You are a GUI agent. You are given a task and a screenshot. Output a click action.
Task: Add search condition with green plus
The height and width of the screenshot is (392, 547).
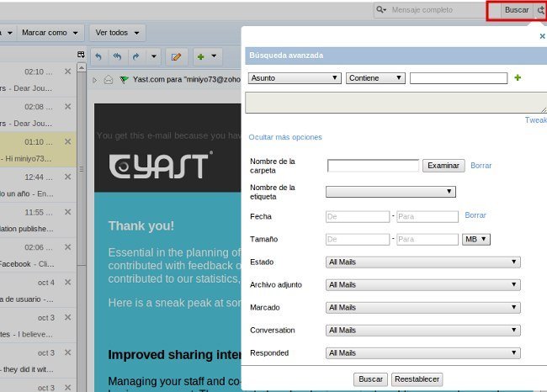click(518, 77)
